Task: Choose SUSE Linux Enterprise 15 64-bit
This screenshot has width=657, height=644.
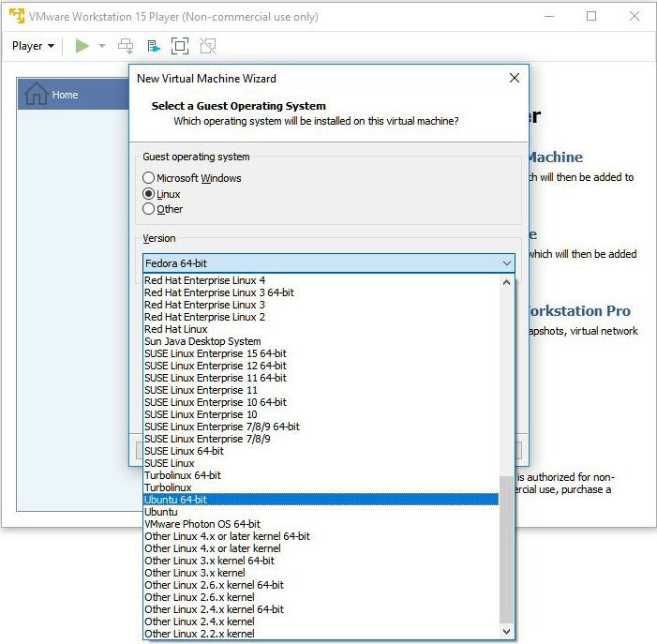Action: (x=321, y=353)
